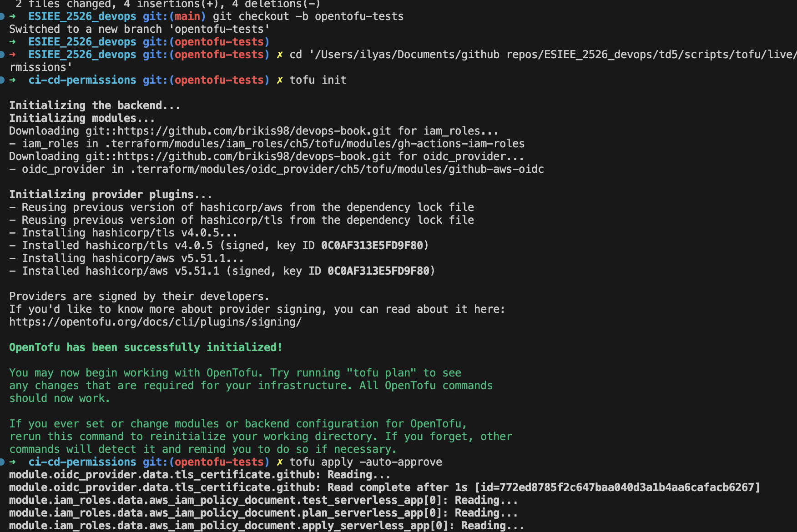This screenshot has width=797, height=532.
Task: Click the yellow ✗ before tofu apply
Action: click(x=280, y=462)
